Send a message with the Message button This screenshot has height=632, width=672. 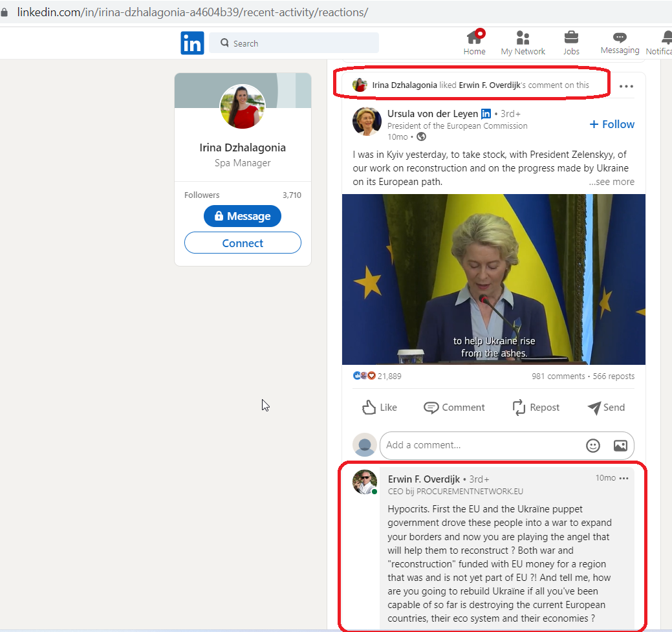(x=243, y=216)
